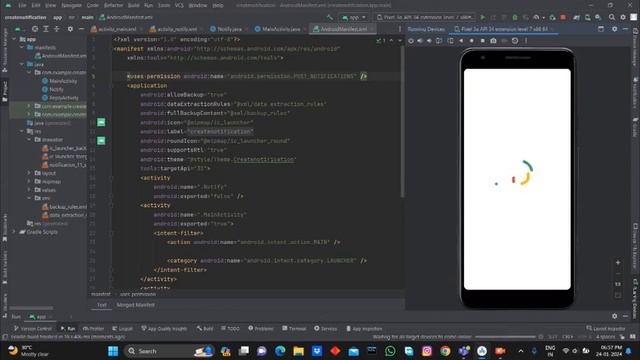Select AndroidManifest.xml in Project tree
This screenshot has width=640, height=360.
tap(60, 56)
